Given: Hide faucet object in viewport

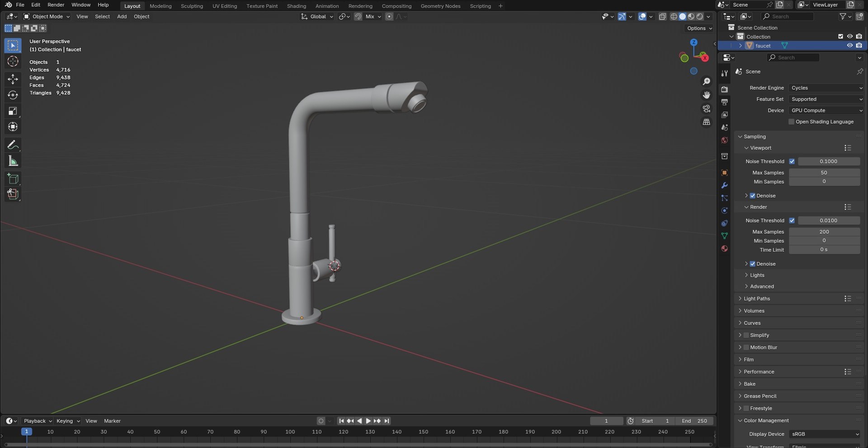Looking at the screenshot, I should (x=849, y=46).
